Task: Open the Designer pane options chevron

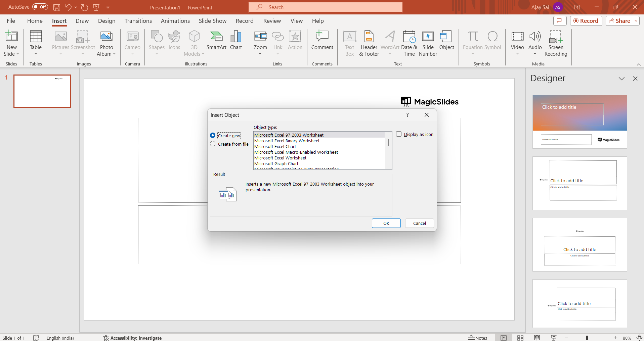Action: point(621,79)
